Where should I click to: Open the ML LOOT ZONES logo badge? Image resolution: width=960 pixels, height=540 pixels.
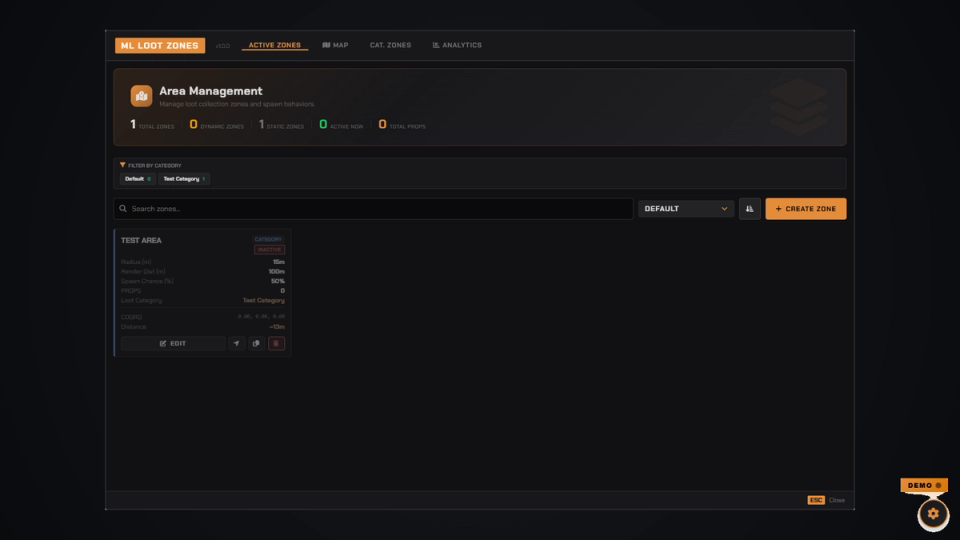click(160, 45)
